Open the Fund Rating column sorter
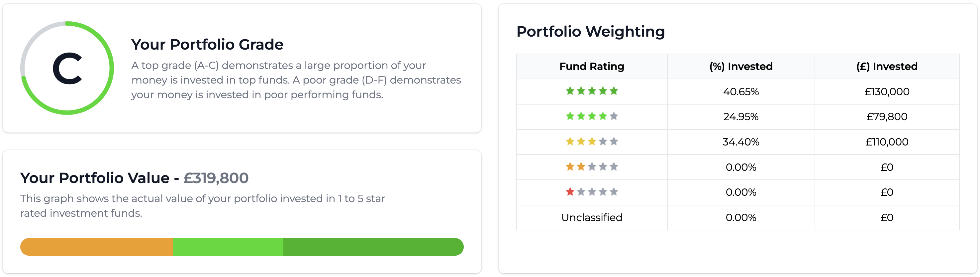 coord(592,66)
